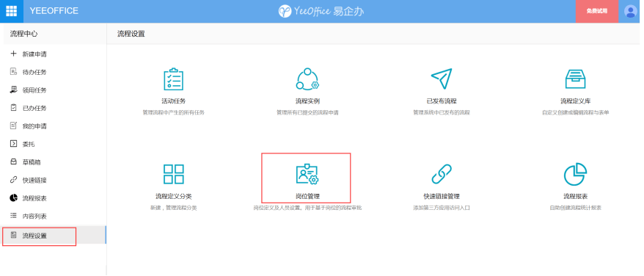
Task: Open the 流程定义分类 four-squares icon
Action: 173,174
